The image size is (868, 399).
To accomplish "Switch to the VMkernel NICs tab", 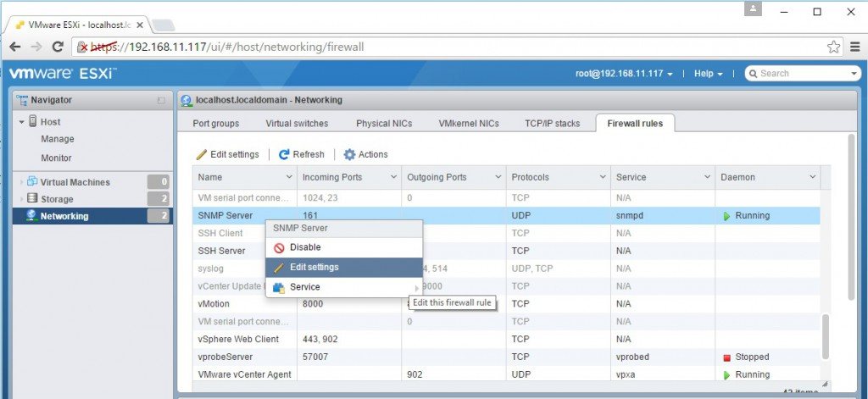I will tap(469, 124).
